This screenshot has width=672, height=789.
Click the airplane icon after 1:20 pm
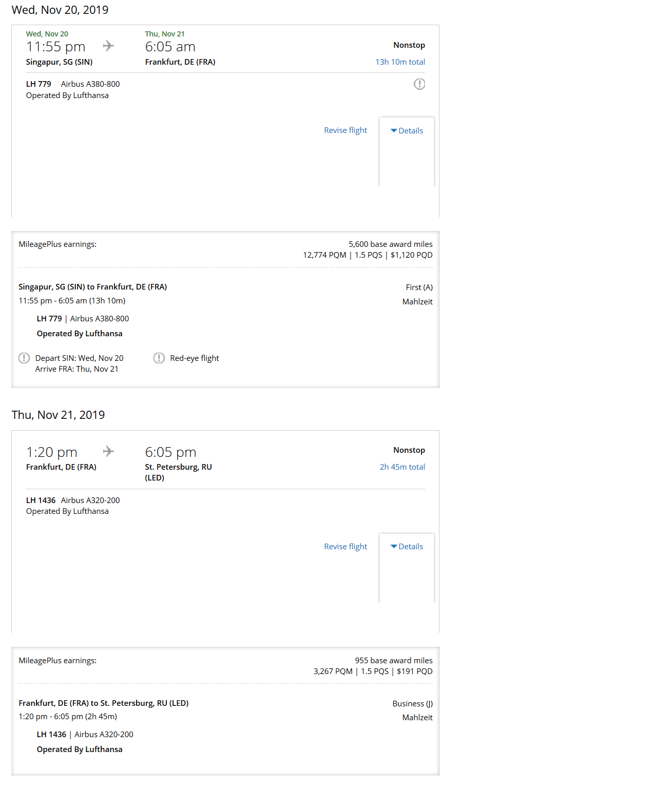tap(108, 451)
